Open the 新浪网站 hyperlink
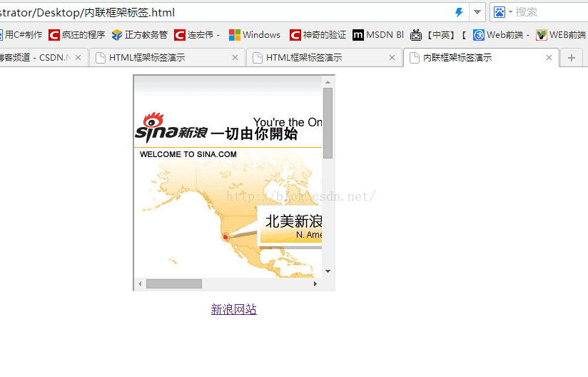The image size is (588, 377). click(233, 309)
